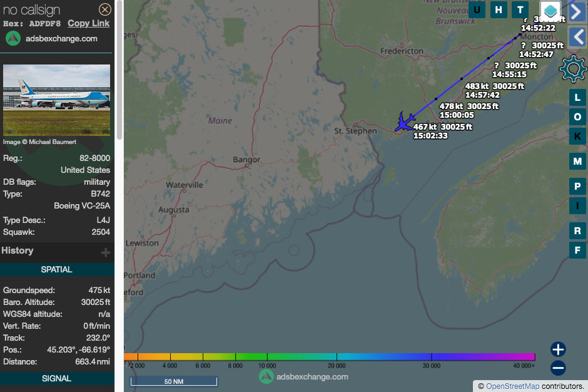This screenshot has width=588, height=392.
Task: Click the no callsign title
Action: tap(31, 10)
